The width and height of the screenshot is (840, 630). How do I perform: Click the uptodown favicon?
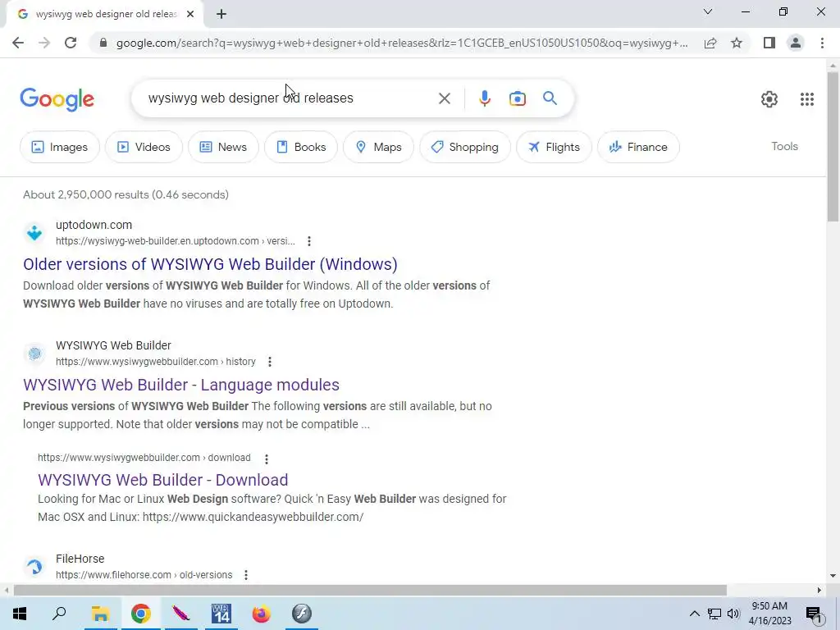(34, 233)
